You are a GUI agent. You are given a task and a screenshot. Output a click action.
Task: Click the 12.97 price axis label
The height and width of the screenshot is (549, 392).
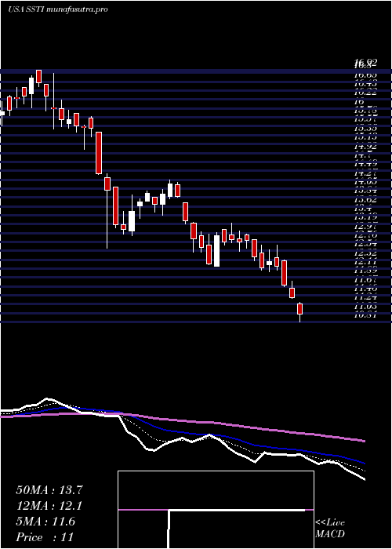[365, 227]
